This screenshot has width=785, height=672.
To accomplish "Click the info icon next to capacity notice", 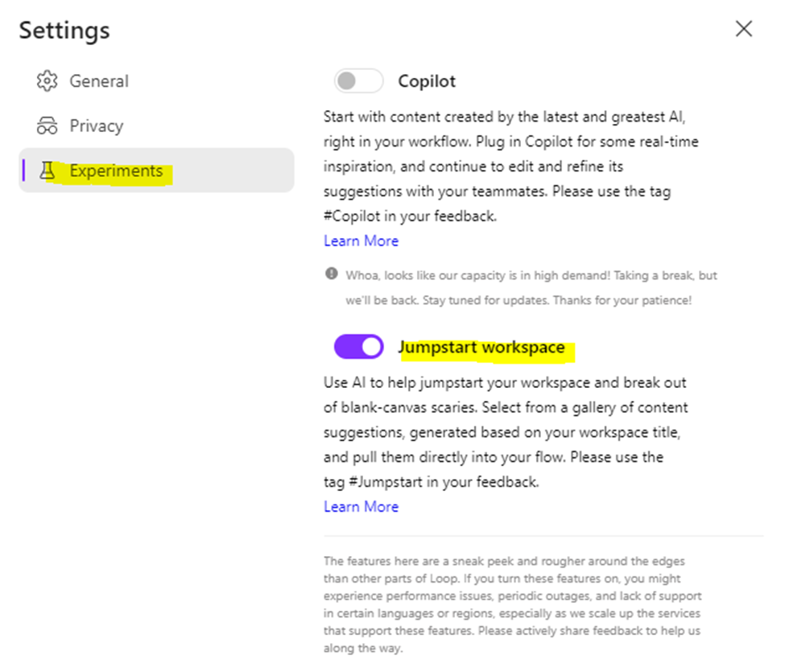I will 332,274.
